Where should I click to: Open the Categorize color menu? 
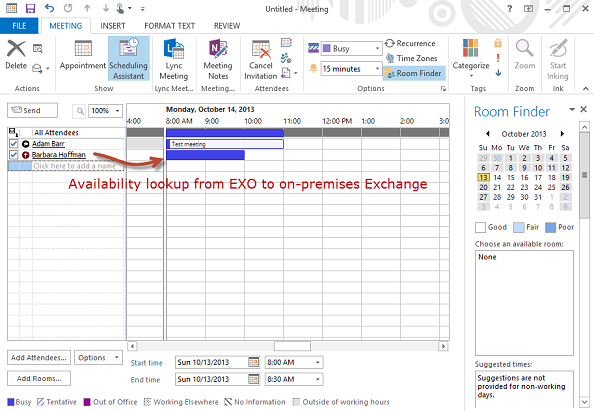click(471, 58)
